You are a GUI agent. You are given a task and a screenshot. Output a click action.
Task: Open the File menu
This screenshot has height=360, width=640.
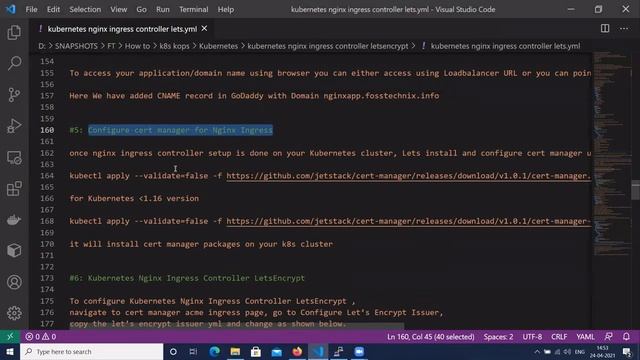[31, 9]
